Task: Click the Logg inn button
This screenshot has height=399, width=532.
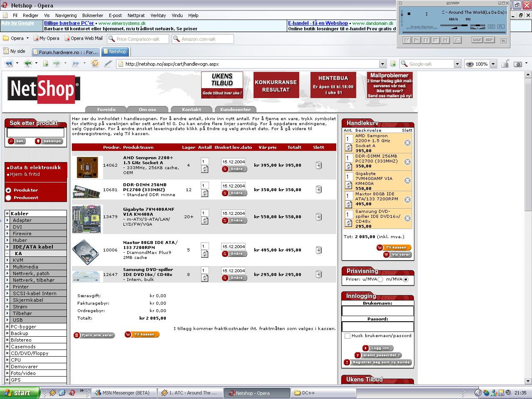Action: click(377, 348)
